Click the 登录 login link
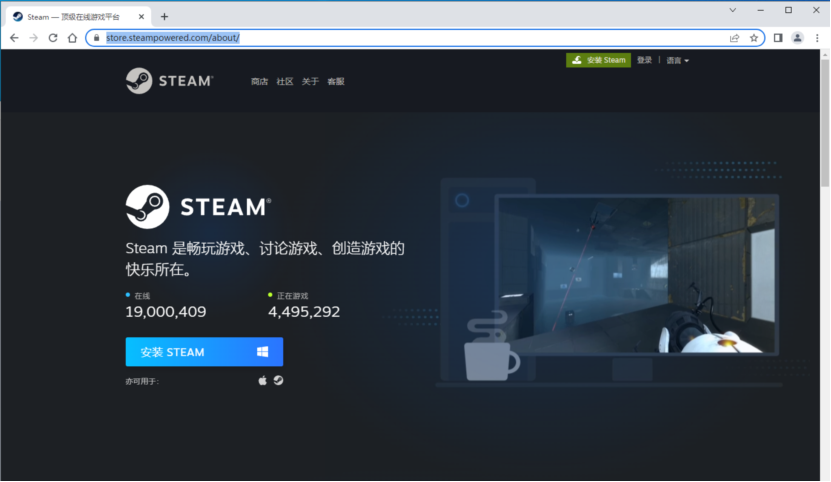 click(644, 60)
